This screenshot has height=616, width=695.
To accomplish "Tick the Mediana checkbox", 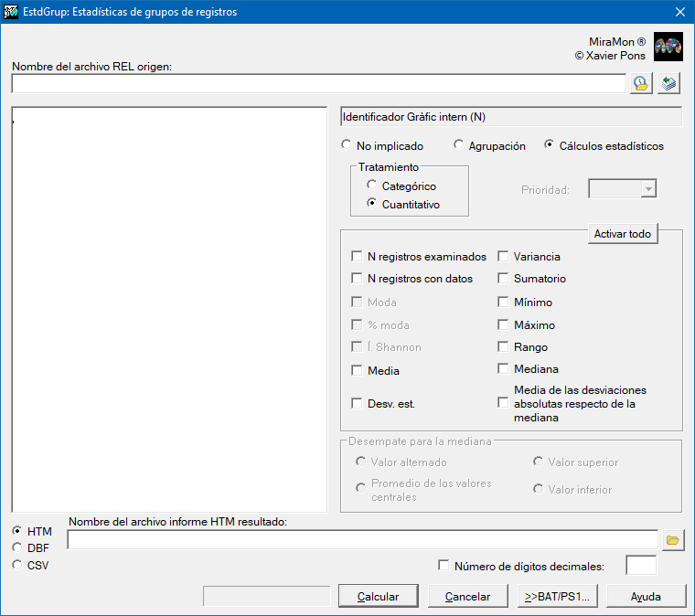I will point(503,369).
